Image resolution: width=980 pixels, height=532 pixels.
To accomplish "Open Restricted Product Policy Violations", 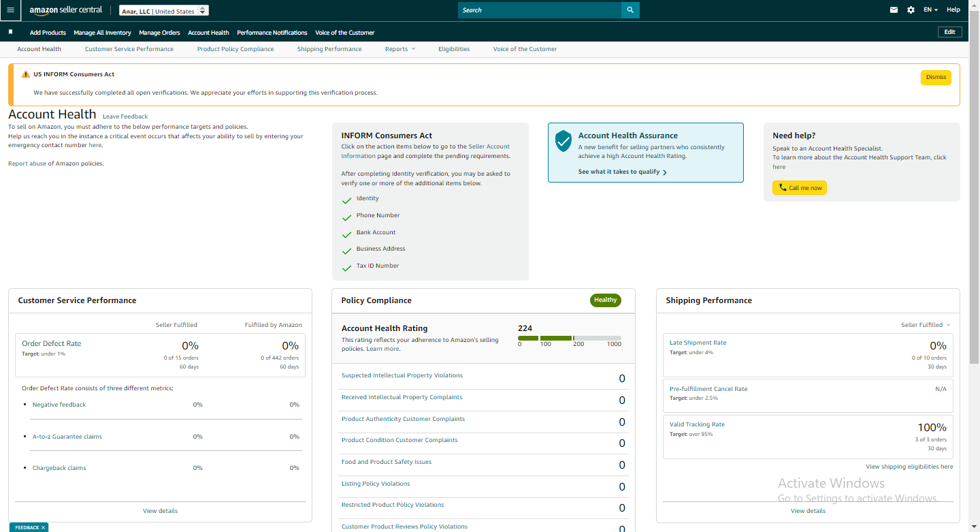I will point(393,505).
